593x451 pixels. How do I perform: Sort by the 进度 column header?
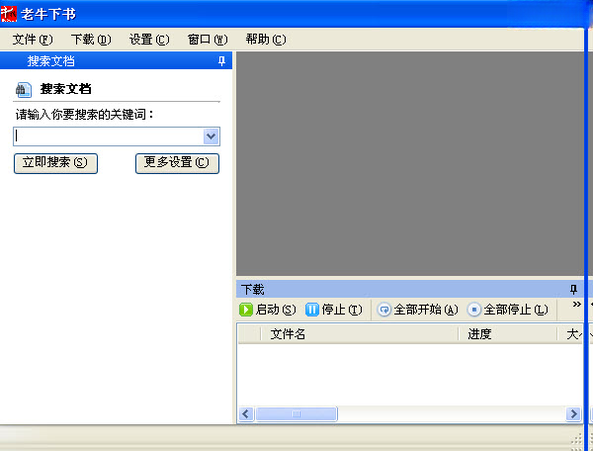(x=508, y=334)
